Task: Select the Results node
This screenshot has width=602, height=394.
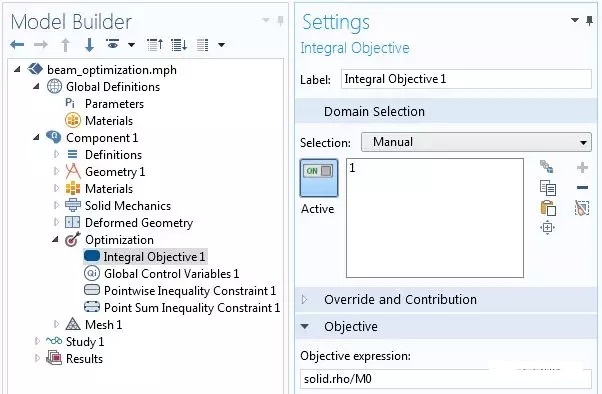Action: pyautogui.click(x=84, y=359)
